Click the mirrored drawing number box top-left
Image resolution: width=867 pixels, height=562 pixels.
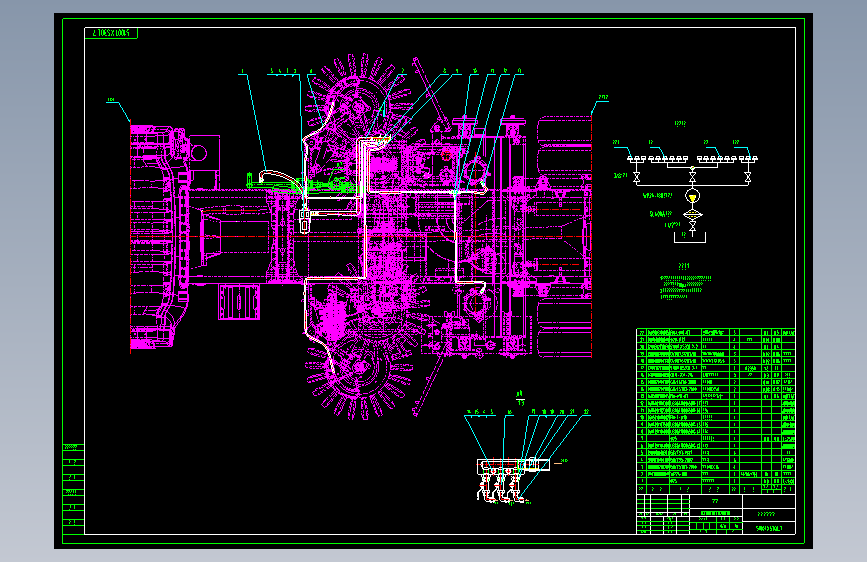click(x=111, y=33)
